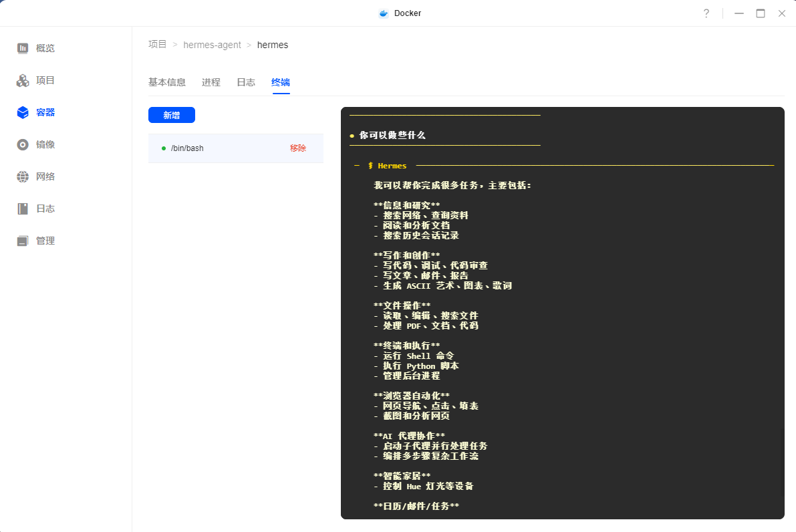This screenshot has height=532, width=796.
Task: Open help via the question mark icon
Action: tap(706, 13)
